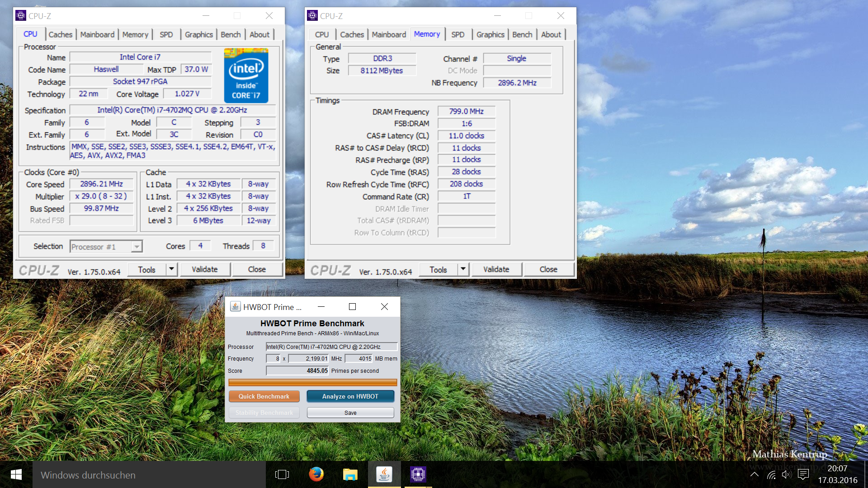This screenshot has height=488, width=868.
Task: Select CPU tab in right CPU-Z window
Action: [322, 34]
